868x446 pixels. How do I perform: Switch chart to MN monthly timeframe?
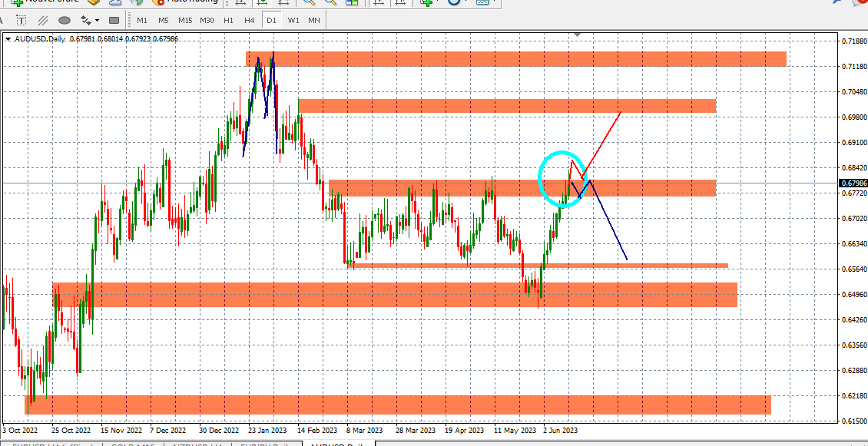pos(314,21)
